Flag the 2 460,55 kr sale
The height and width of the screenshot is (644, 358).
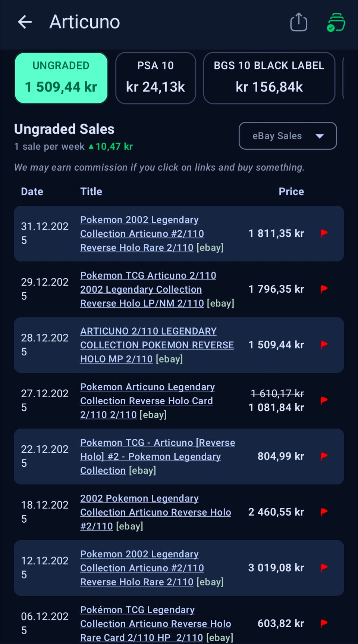[324, 512]
